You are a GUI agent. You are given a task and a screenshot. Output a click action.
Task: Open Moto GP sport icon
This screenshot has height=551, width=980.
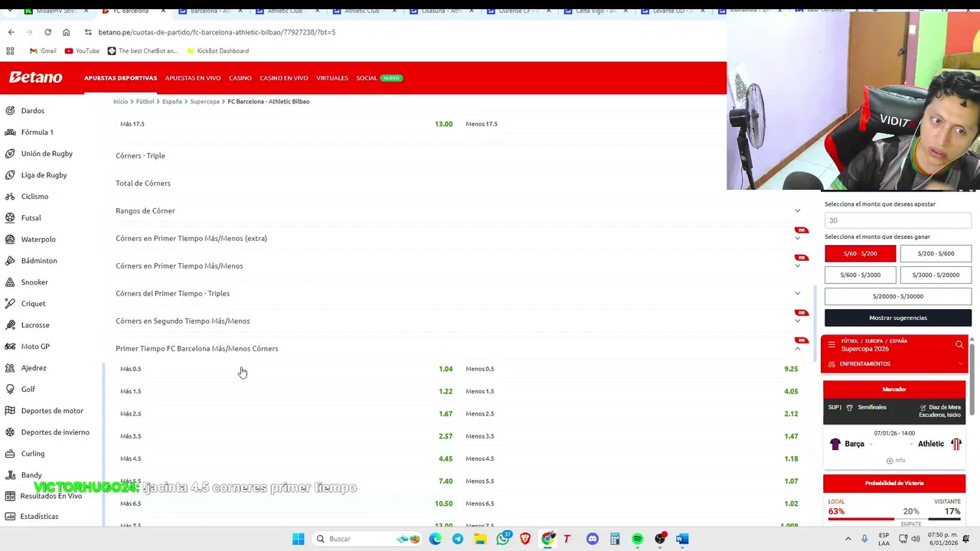tap(10, 346)
